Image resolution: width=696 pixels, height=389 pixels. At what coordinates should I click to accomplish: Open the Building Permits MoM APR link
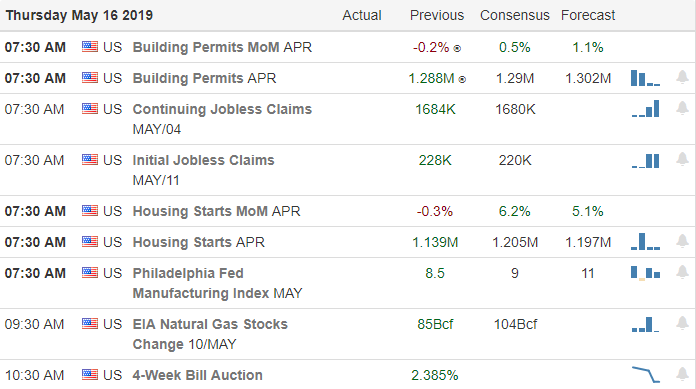coord(222,47)
